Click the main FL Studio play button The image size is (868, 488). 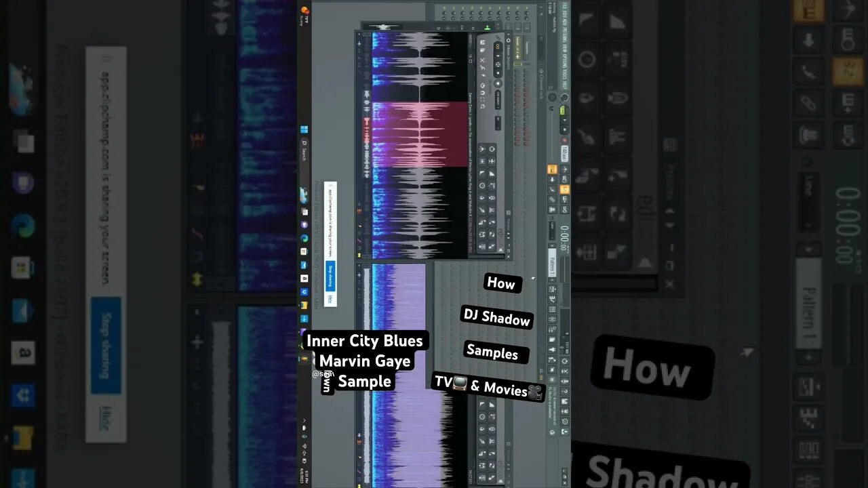[x=564, y=120]
